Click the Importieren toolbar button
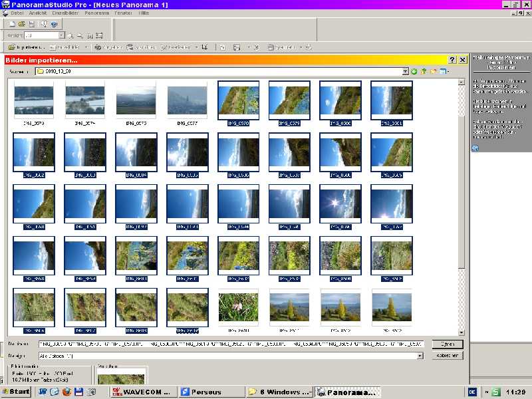532x399 pixels. 27,47
